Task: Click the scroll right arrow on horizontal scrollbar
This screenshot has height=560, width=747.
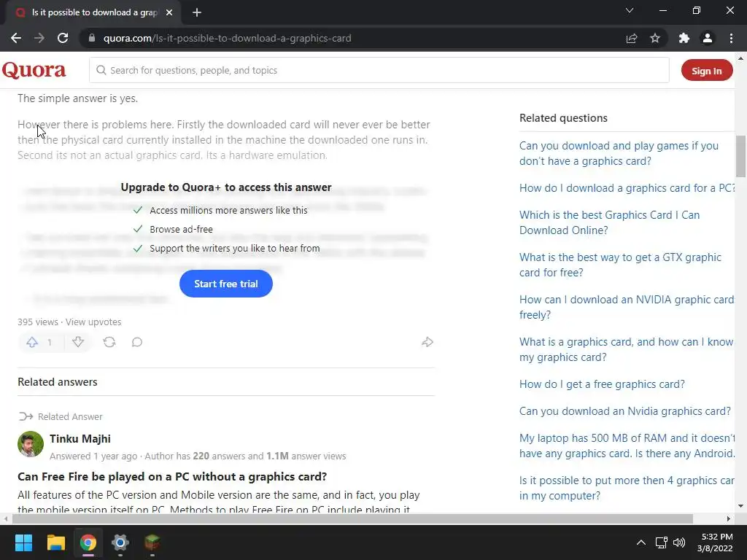Action: 729,518
